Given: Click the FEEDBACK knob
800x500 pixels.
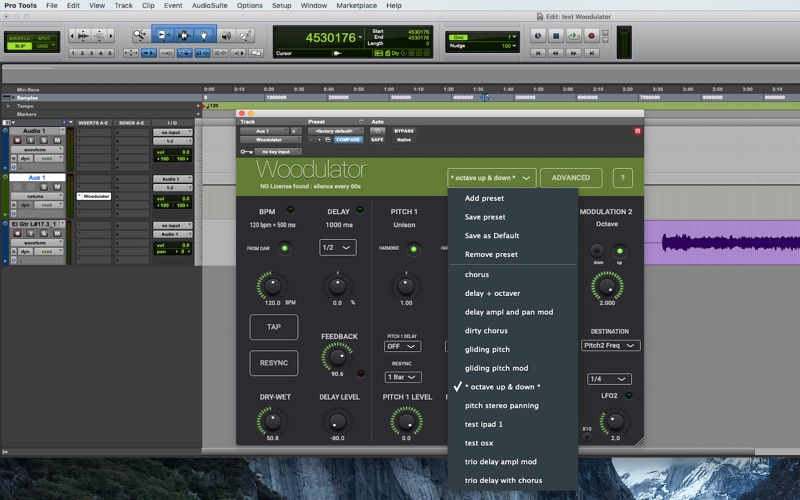Looking at the screenshot, I should tap(337, 357).
